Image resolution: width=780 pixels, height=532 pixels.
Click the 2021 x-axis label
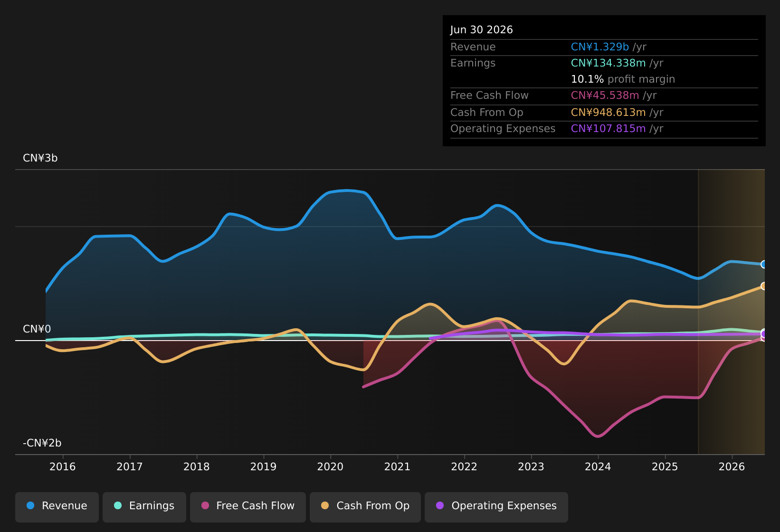398,467
